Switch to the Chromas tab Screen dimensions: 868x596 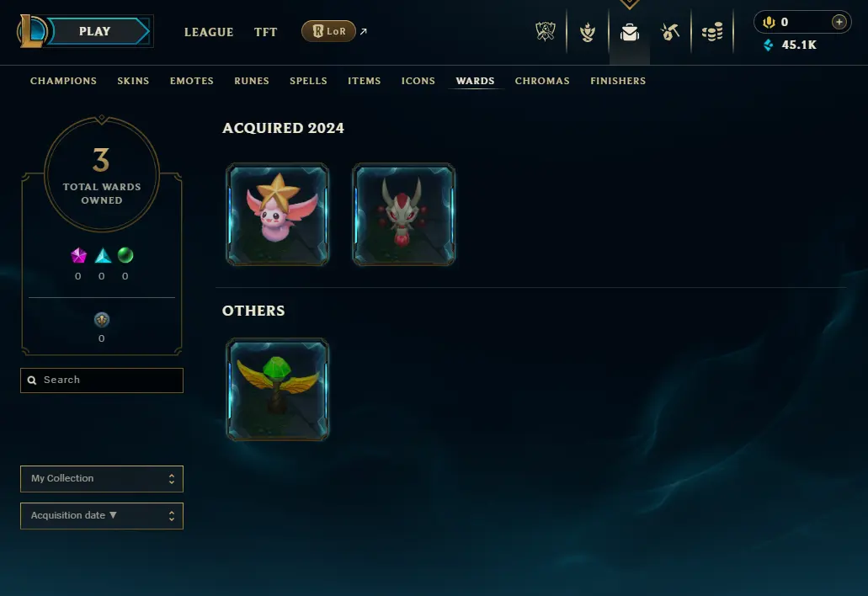[542, 81]
